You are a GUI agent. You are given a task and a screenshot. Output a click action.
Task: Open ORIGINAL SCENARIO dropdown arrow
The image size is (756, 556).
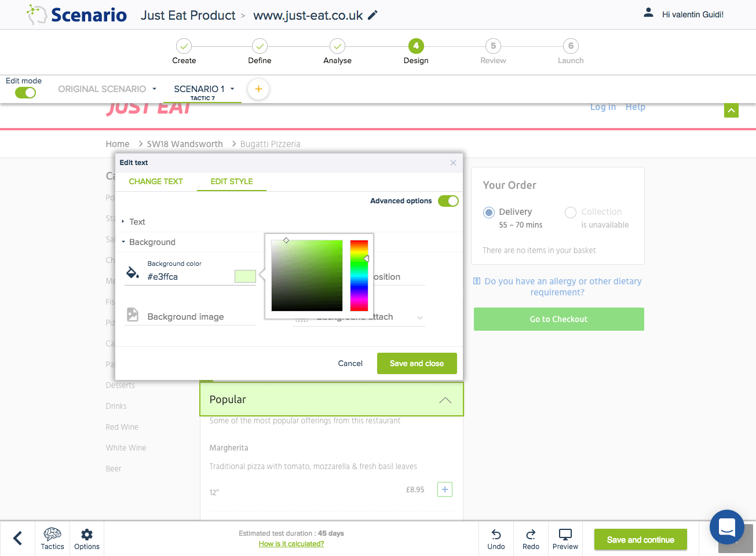tap(155, 89)
